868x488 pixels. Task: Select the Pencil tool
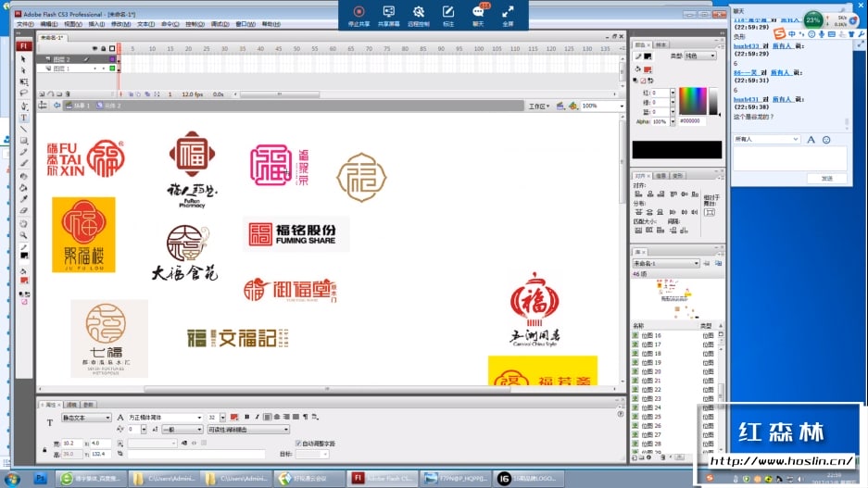click(24, 152)
